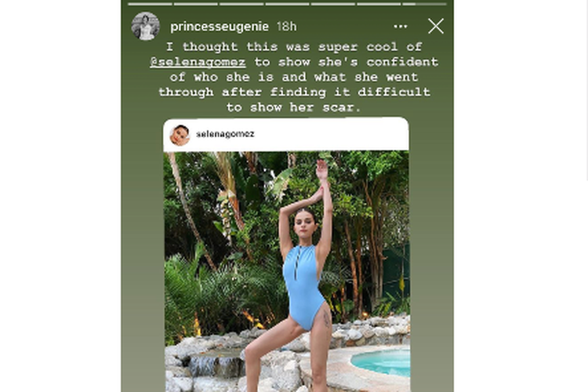Select the sixth story progress segment
Image resolution: width=588 pixels, height=392 pixels.
(x=379, y=3)
